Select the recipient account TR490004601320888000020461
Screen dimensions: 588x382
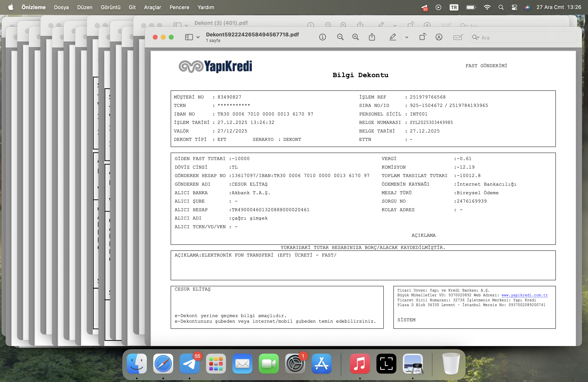coord(270,210)
